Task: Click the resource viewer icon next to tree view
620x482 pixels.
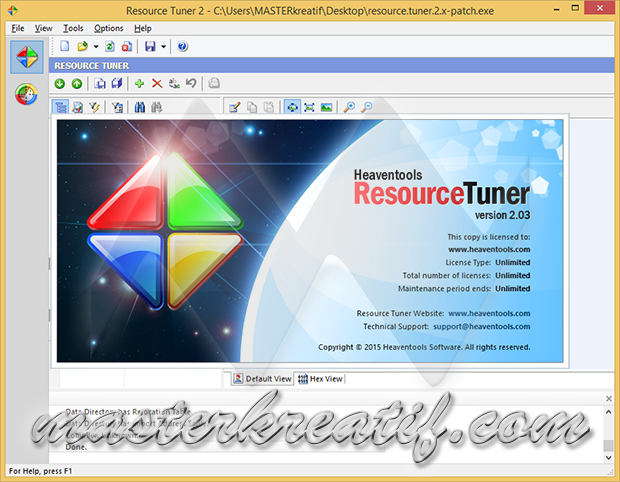Action: [x=78, y=107]
